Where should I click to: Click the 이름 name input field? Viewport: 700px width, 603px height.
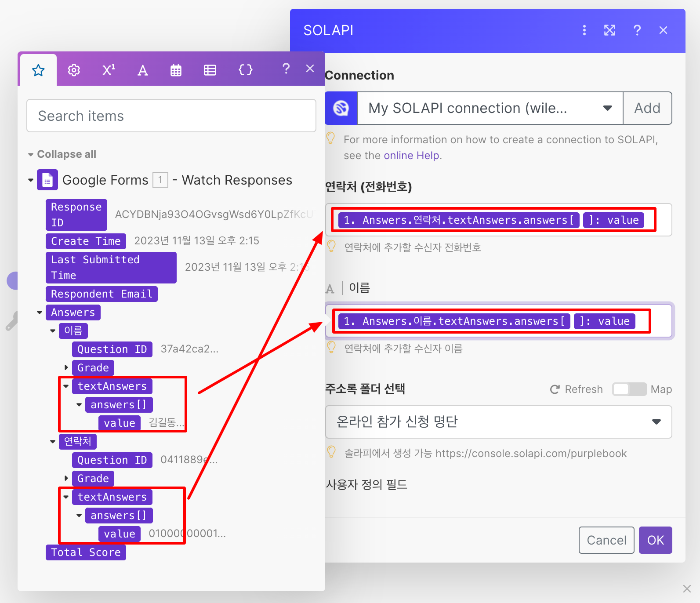click(x=499, y=321)
